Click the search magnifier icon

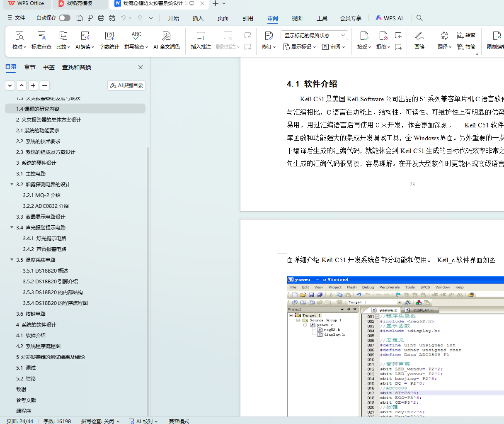pyautogui.click(x=419, y=18)
